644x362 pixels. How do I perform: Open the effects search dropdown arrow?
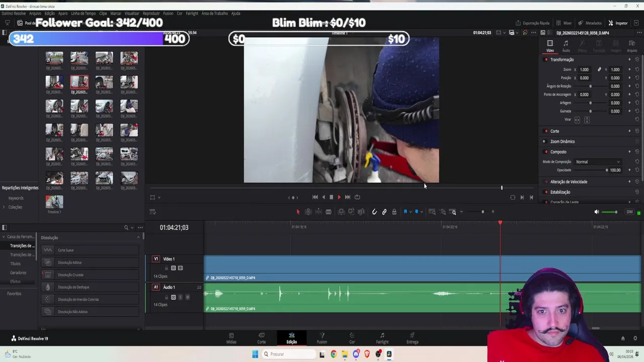coord(132,228)
